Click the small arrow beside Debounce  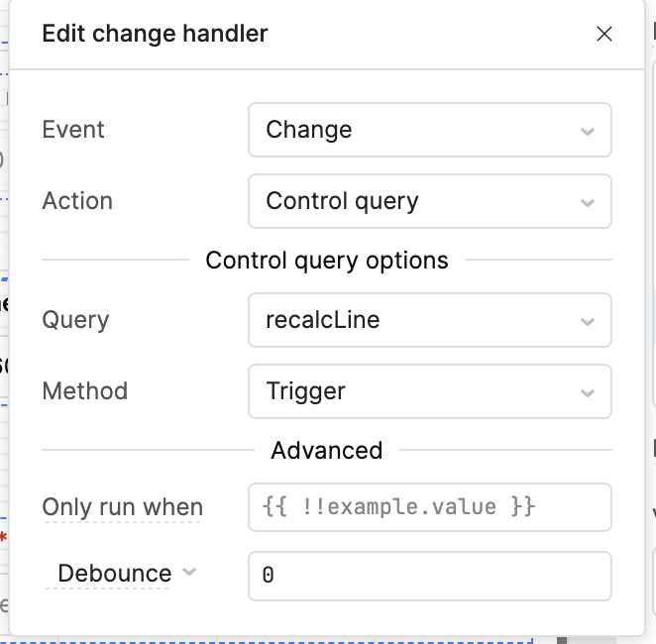click(189, 573)
